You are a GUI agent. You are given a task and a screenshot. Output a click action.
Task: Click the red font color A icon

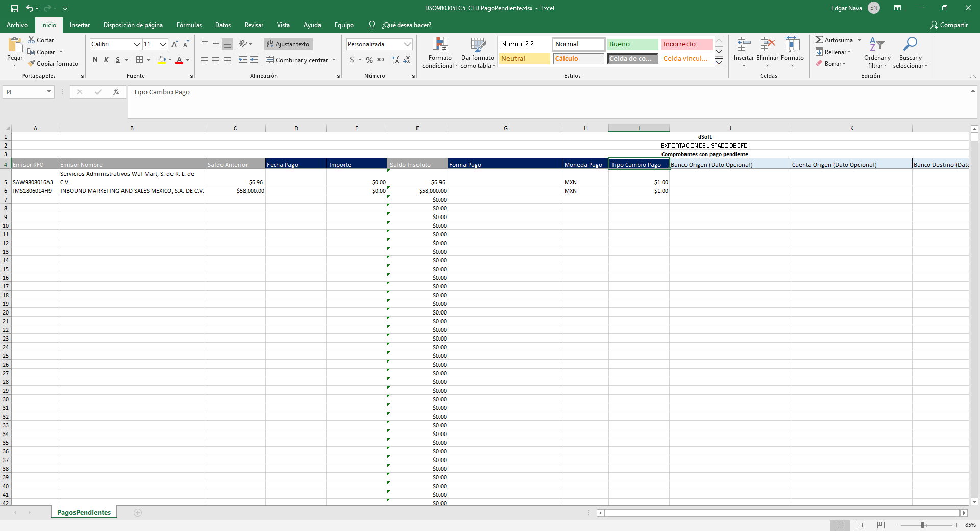point(179,60)
